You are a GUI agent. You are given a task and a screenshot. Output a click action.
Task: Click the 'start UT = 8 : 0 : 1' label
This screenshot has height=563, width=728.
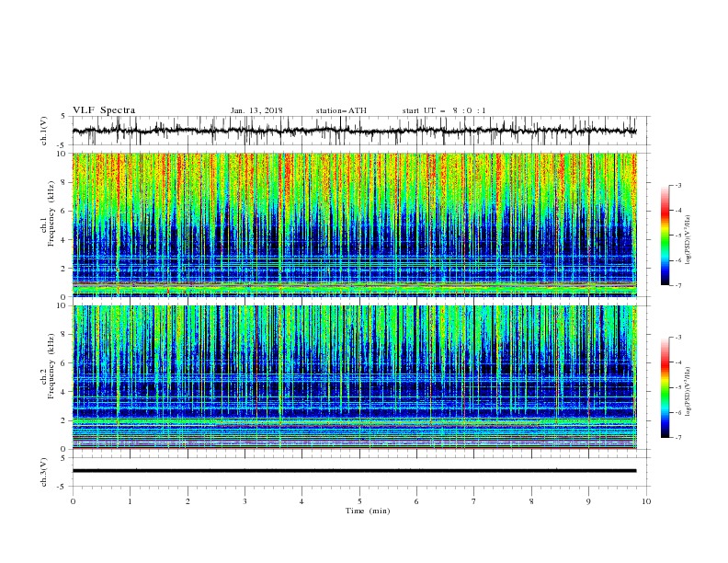point(444,110)
